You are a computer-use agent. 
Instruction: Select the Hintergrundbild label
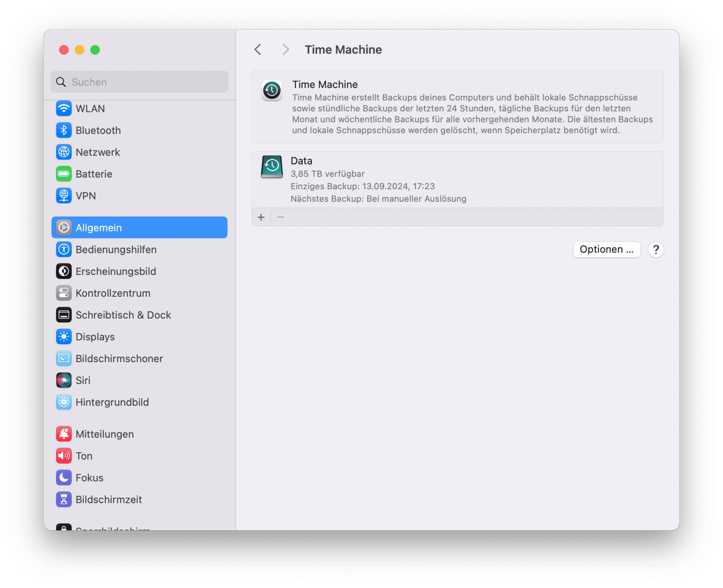pyautogui.click(x=112, y=402)
